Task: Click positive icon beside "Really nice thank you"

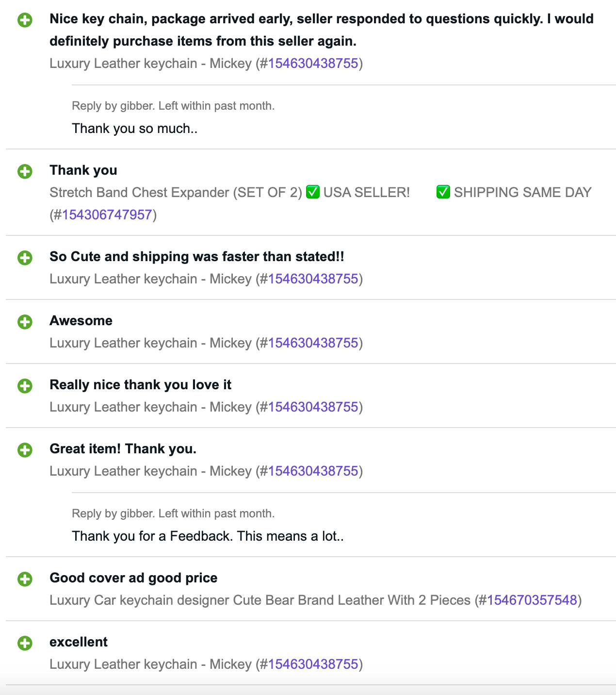Action: tap(25, 386)
